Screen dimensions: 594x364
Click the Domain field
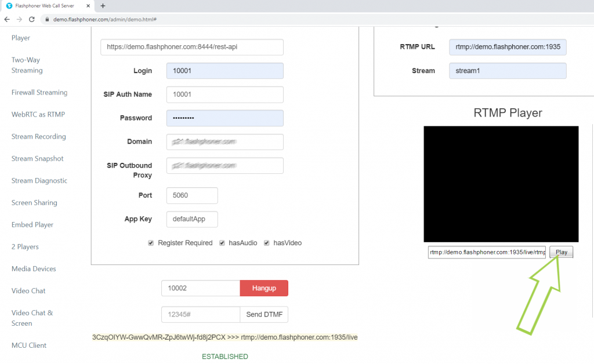click(x=225, y=142)
